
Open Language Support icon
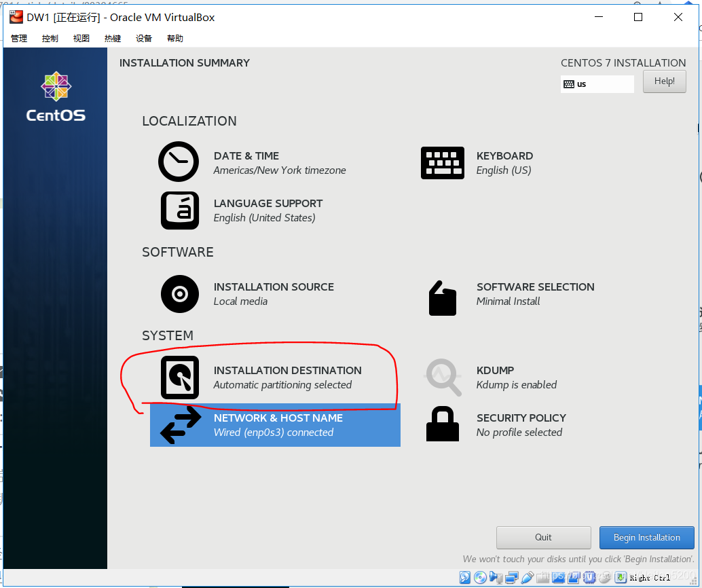pos(180,210)
